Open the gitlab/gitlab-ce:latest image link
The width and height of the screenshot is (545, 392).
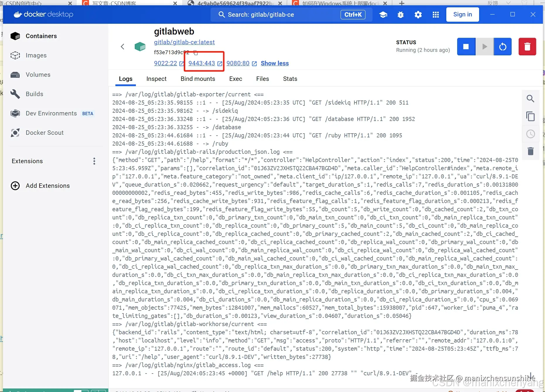[x=184, y=42]
